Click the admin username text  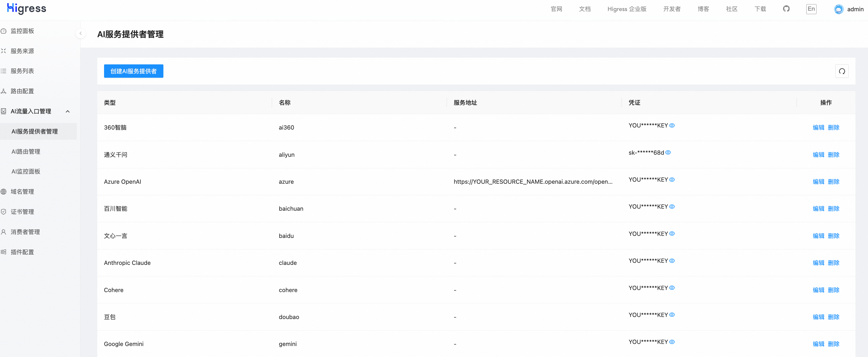855,9
